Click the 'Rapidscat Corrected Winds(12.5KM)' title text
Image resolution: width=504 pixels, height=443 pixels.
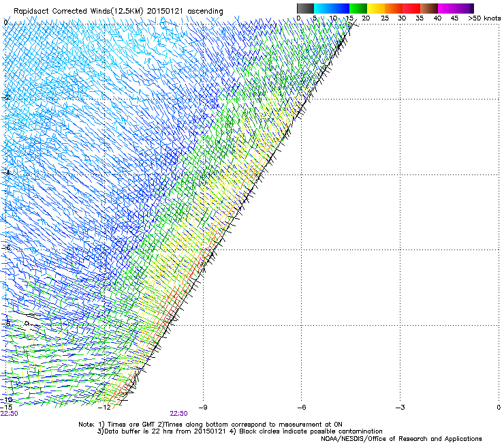point(79,12)
